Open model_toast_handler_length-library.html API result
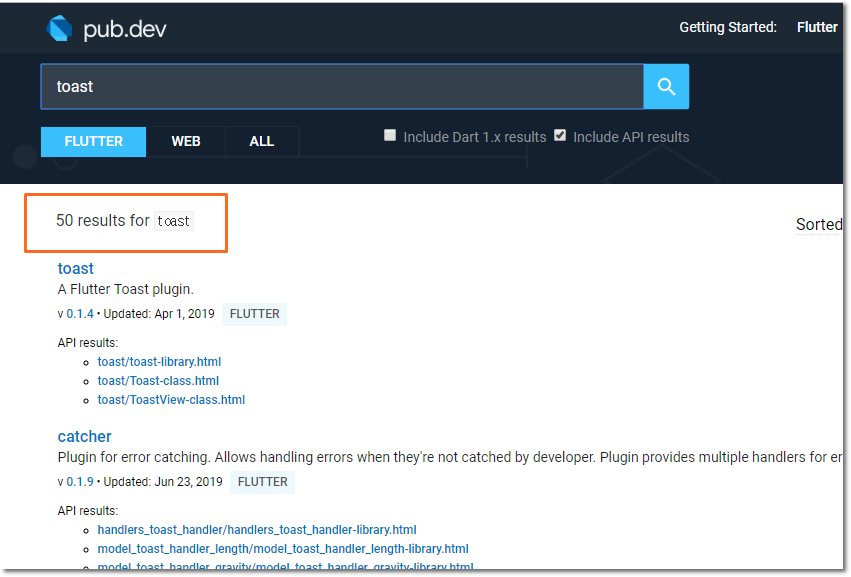Image resolution: width=851 pixels, height=577 pixels. 283,549
